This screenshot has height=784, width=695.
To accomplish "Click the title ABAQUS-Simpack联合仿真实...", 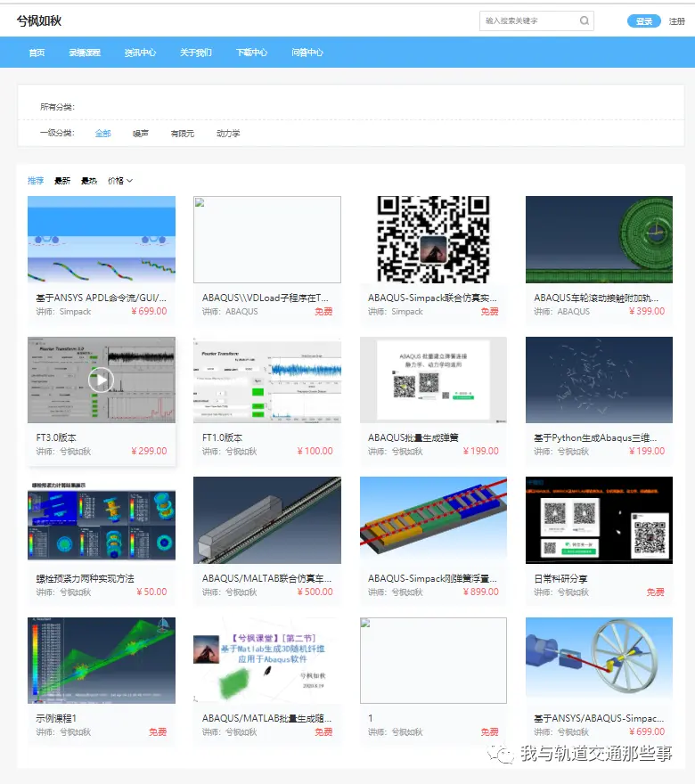I will point(432,298).
